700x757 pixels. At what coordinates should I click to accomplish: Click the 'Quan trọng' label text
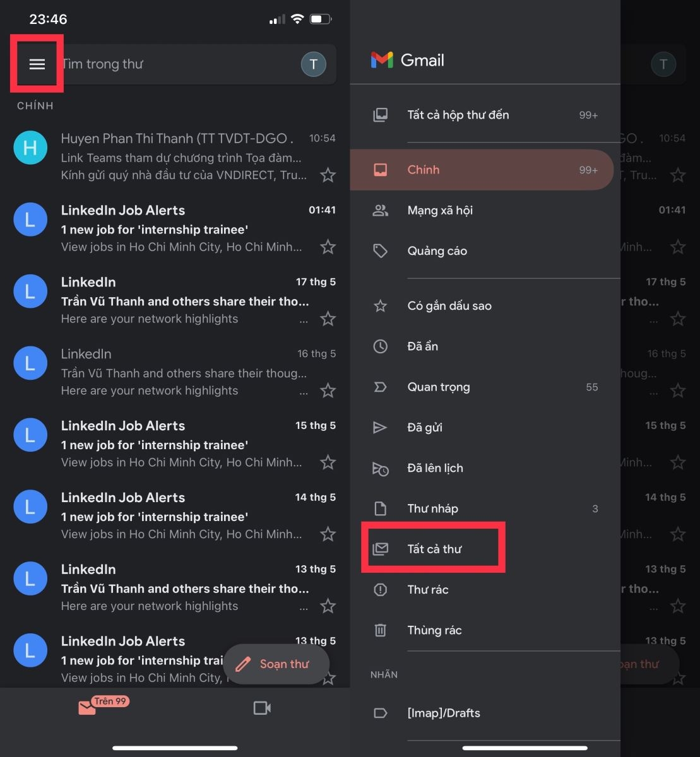pos(439,387)
